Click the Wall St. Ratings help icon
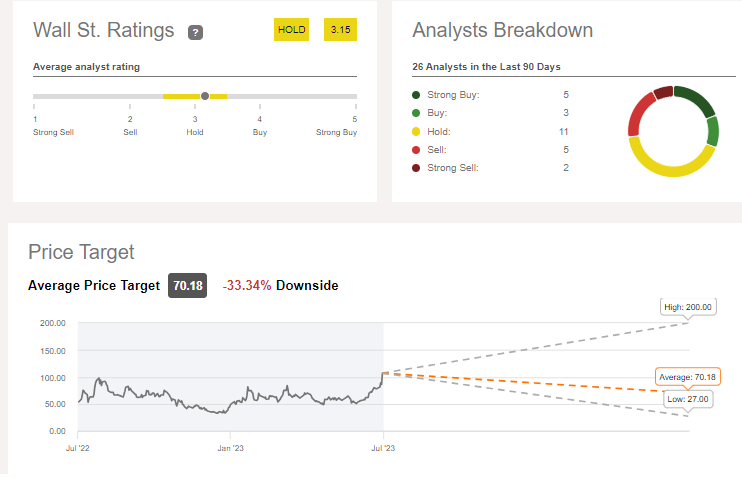 (x=195, y=32)
